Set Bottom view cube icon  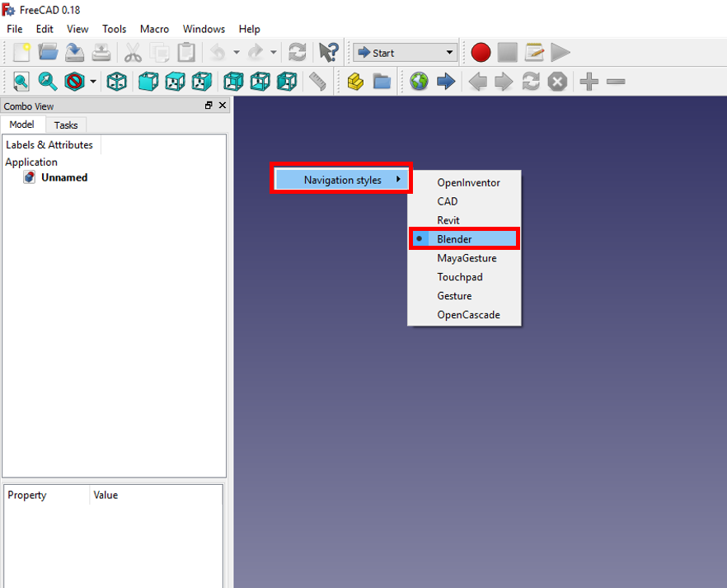coord(260,82)
